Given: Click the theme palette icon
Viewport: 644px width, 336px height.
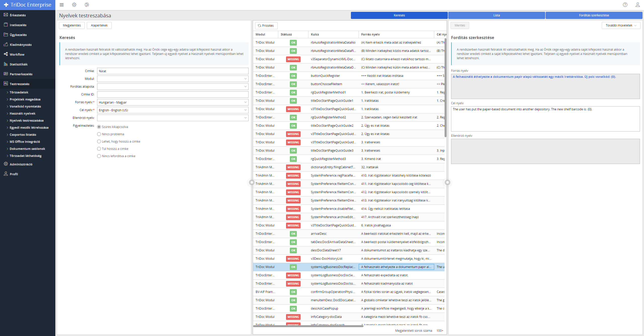Looking at the screenshot, I should 87,5.
